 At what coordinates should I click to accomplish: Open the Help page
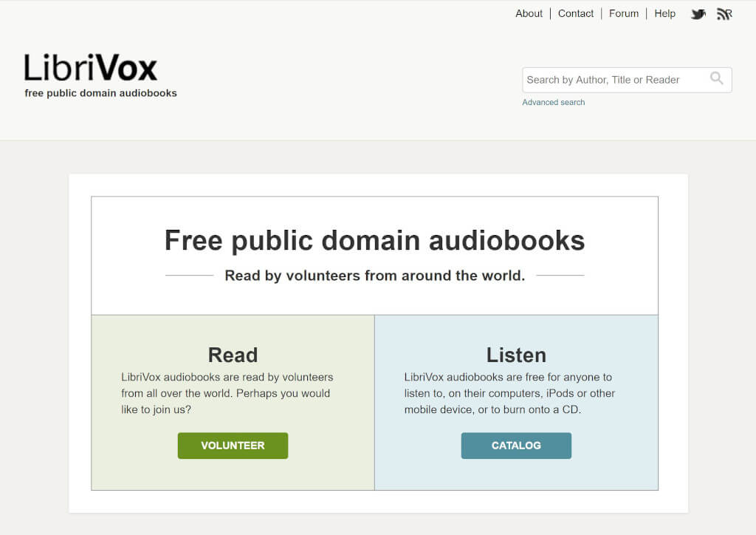664,13
